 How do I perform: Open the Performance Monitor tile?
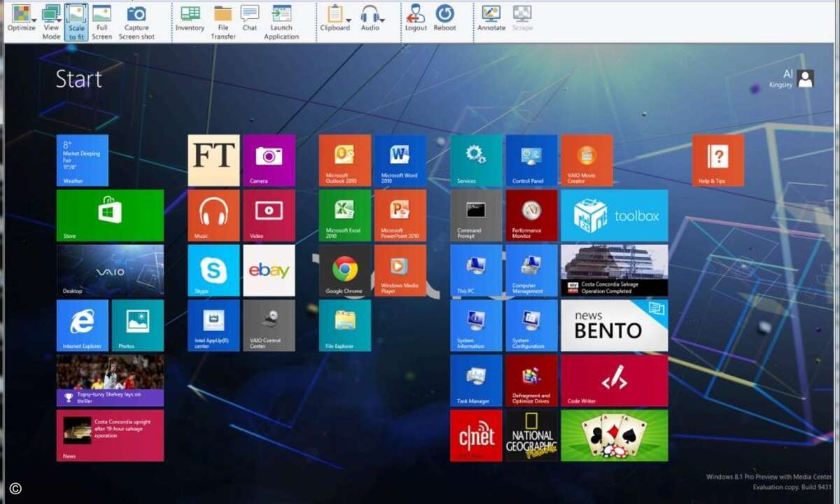click(531, 216)
